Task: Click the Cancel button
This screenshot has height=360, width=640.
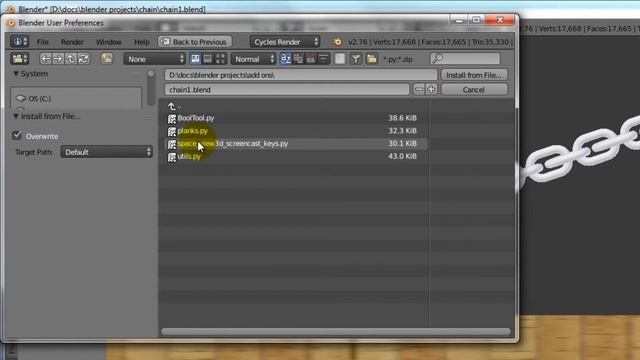Action: point(474,89)
